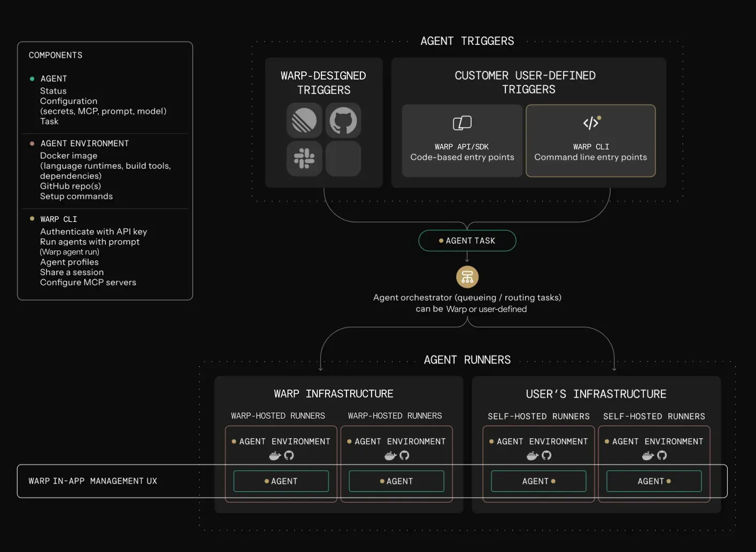Click 'Status' under AGENT in Components
Viewport: 756px width, 552px height.
coord(53,91)
